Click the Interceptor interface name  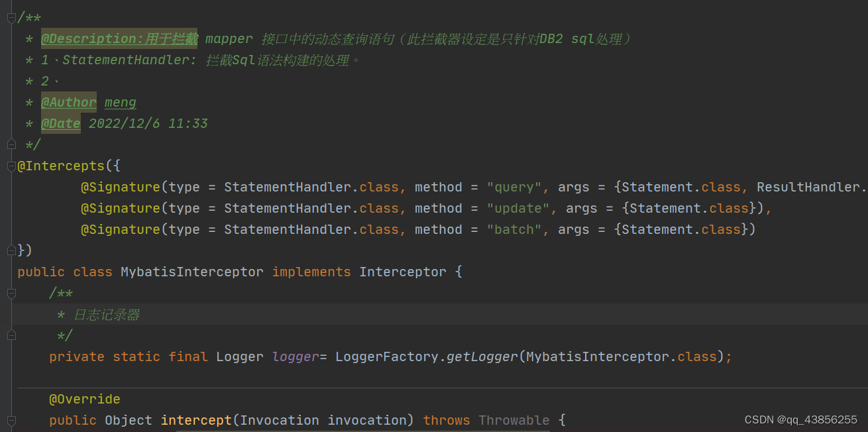[x=402, y=271]
